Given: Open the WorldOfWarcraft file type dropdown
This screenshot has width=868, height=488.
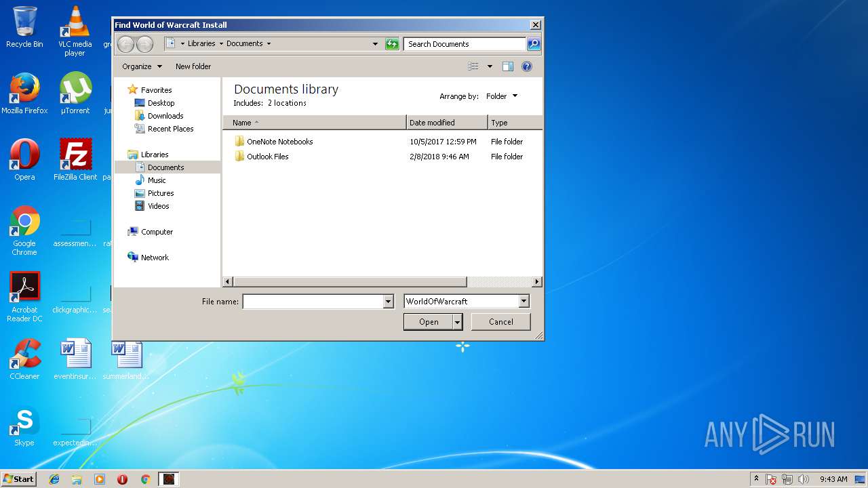Looking at the screenshot, I should [x=524, y=302].
